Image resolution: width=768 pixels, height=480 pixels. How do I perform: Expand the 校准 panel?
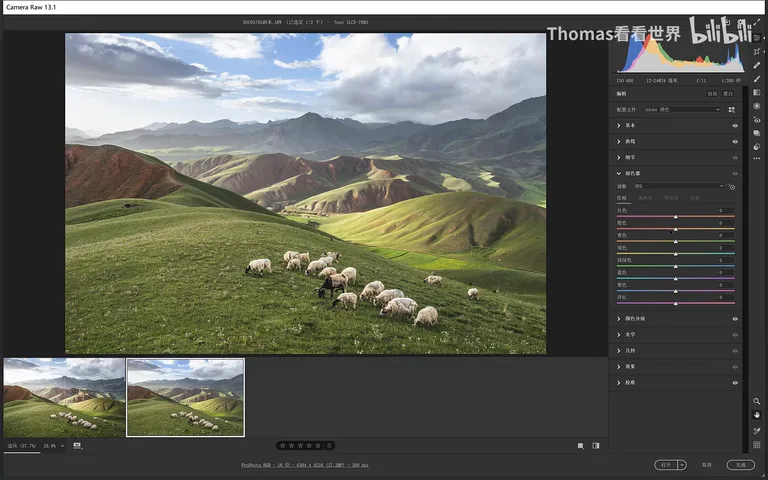[619, 383]
